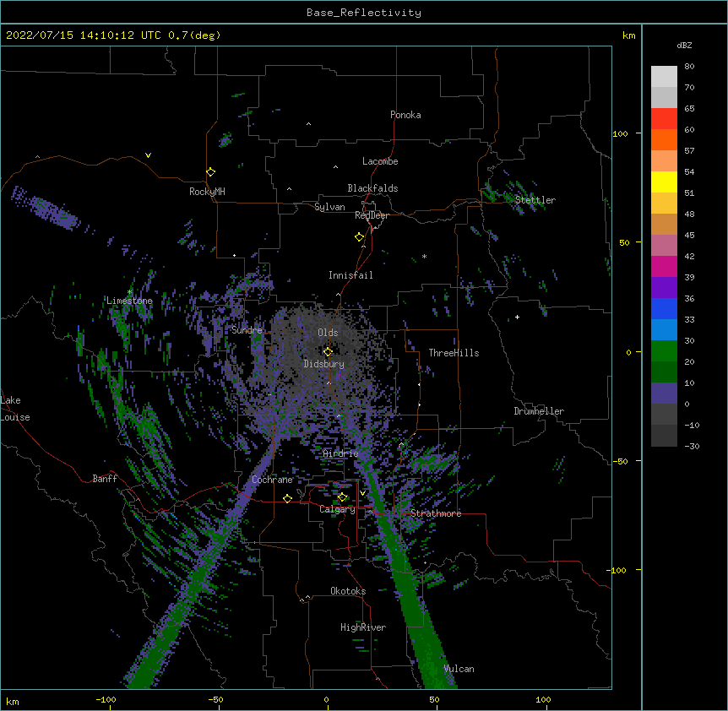Click the Lacombe city label

coord(380,161)
